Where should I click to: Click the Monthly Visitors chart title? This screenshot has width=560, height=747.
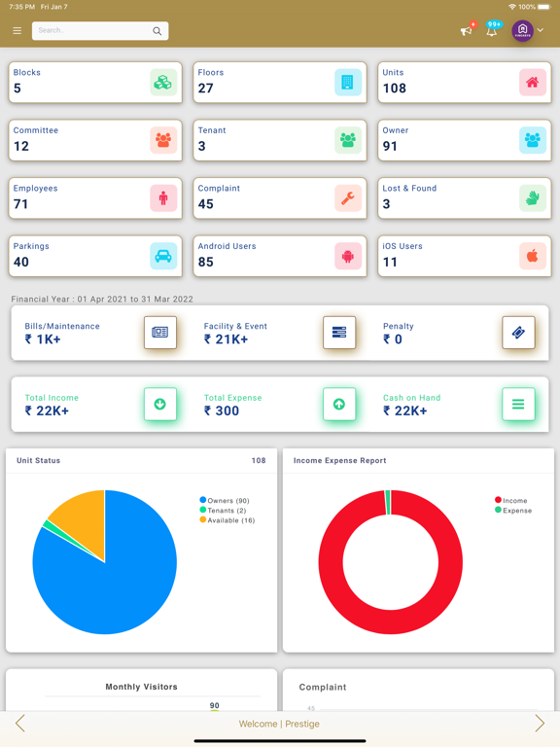click(141, 687)
